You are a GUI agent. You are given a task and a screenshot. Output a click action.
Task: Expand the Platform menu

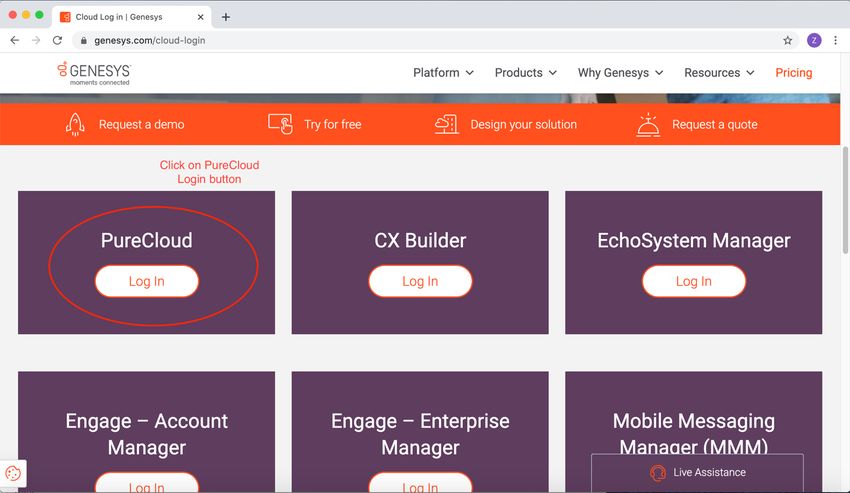[x=443, y=73]
